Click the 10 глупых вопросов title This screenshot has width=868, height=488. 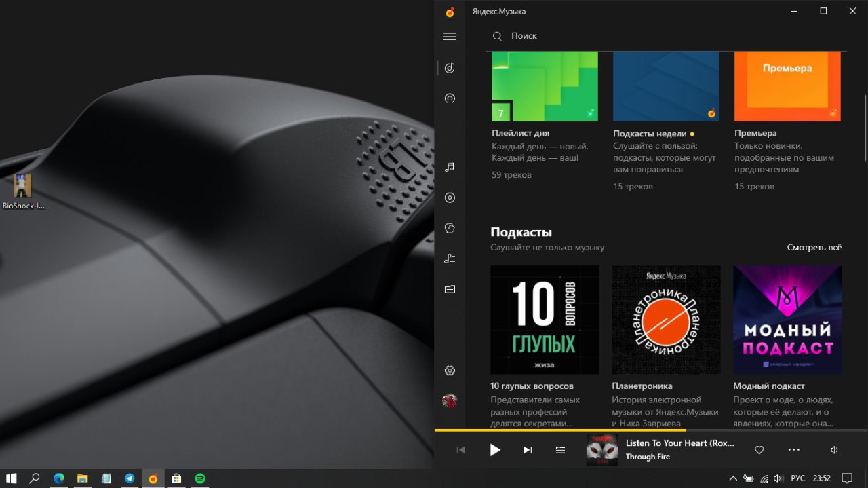point(532,386)
